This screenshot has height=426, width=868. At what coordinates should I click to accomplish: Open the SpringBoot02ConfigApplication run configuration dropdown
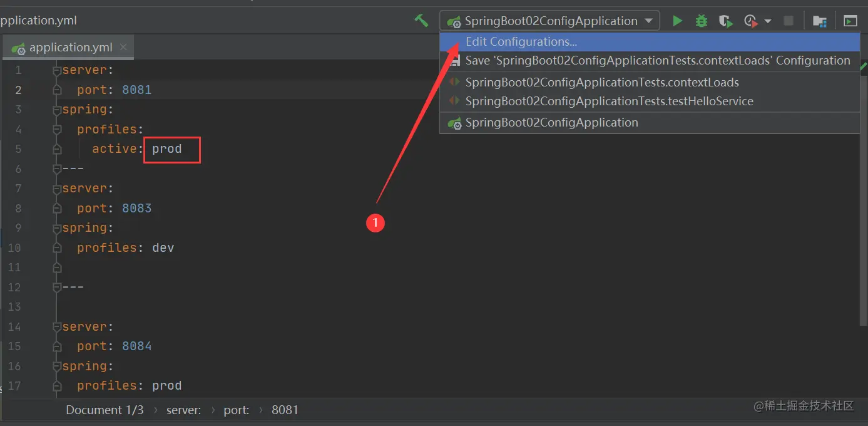(x=550, y=21)
